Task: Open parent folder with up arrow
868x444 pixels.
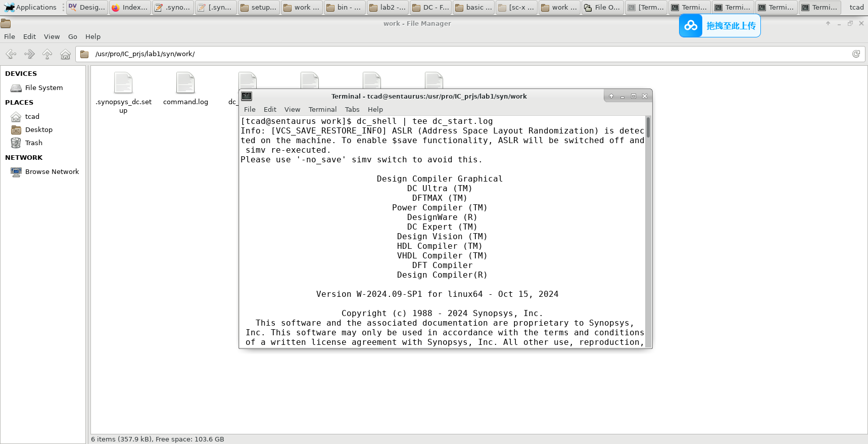Action: [47, 54]
